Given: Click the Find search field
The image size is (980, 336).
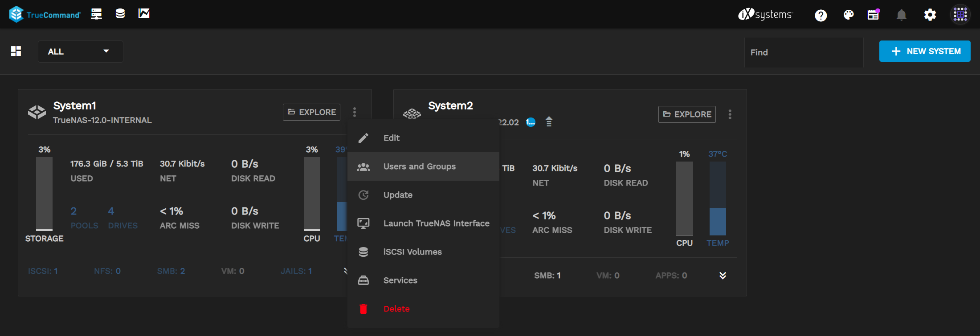Looking at the screenshot, I should (x=804, y=53).
